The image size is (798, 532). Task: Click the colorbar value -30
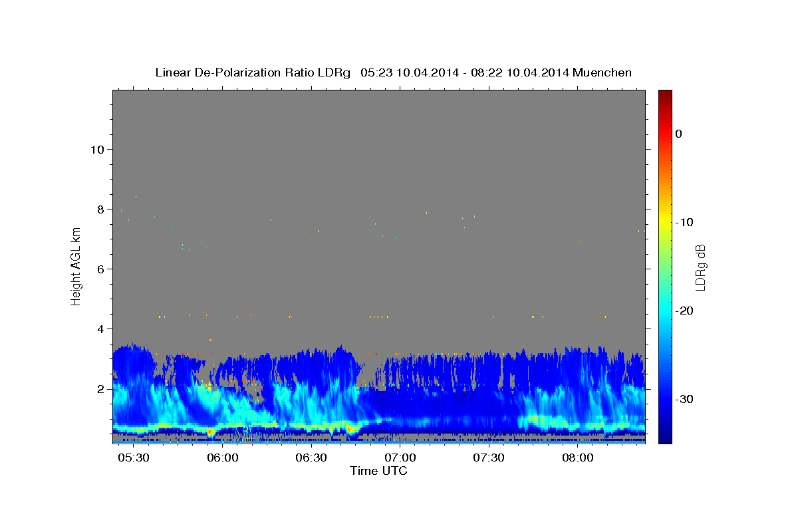click(685, 399)
